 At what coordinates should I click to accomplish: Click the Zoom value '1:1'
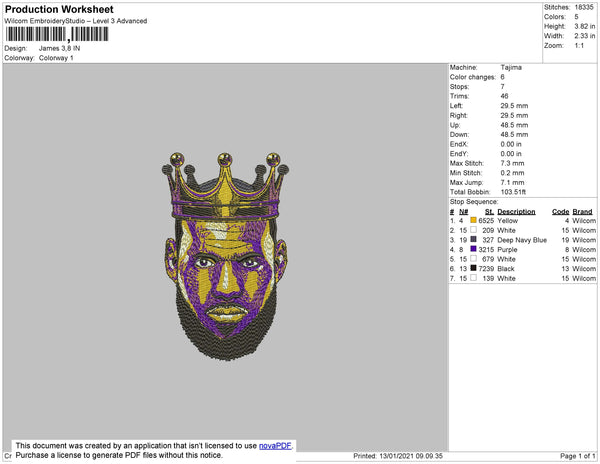tap(579, 46)
